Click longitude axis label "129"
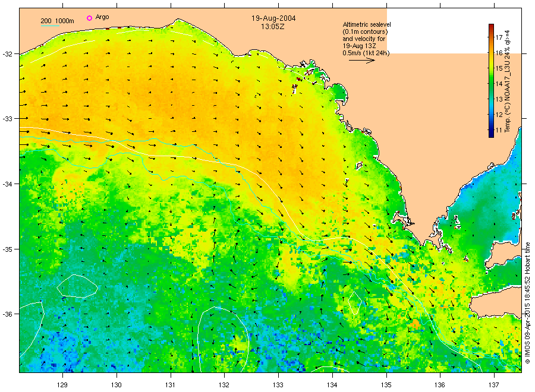 pos(62,385)
